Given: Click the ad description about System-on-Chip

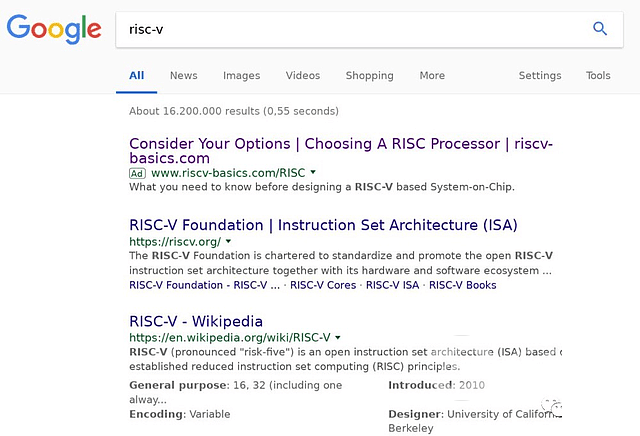Looking at the screenshot, I should (322, 187).
